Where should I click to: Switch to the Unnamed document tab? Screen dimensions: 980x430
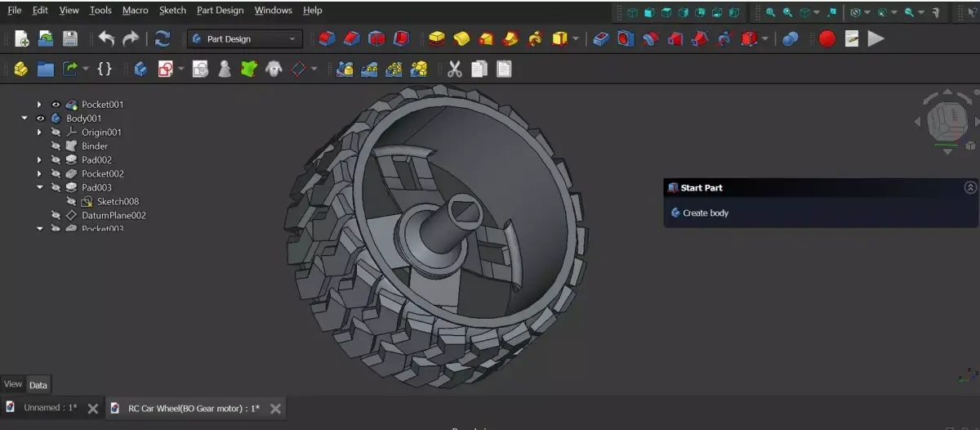[51, 407]
